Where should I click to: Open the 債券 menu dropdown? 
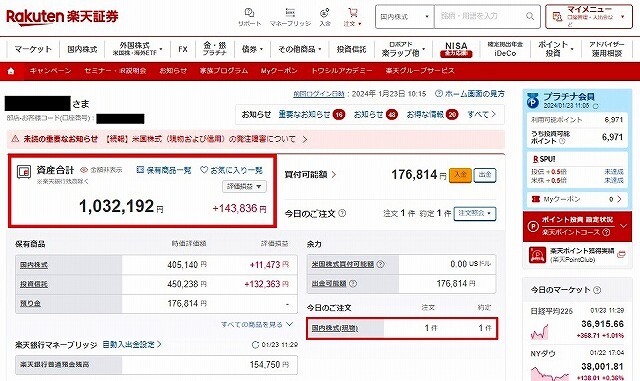[x=252, y=49]
